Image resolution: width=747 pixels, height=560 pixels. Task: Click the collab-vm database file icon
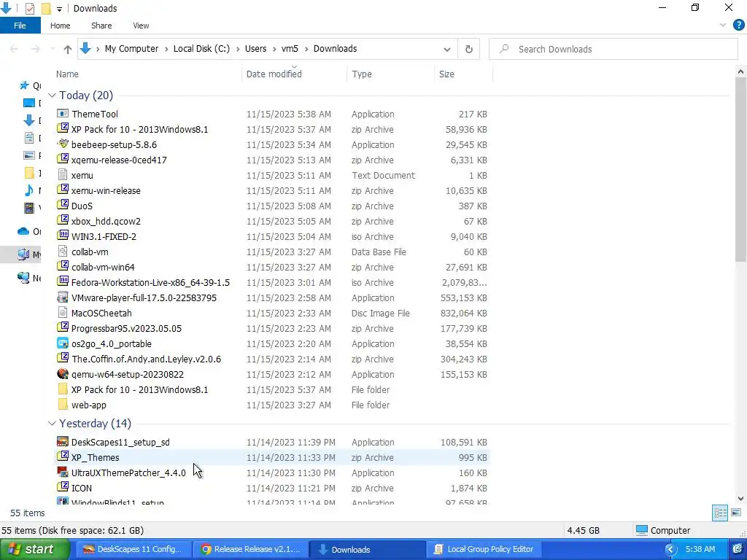click(x=63, y=251)
